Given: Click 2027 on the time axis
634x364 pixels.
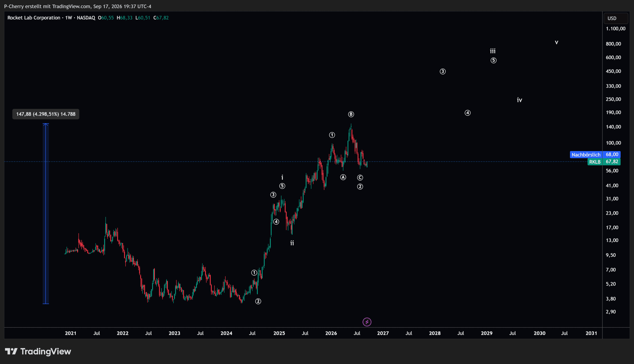Looking at the screenshot, I should point(383,333).
